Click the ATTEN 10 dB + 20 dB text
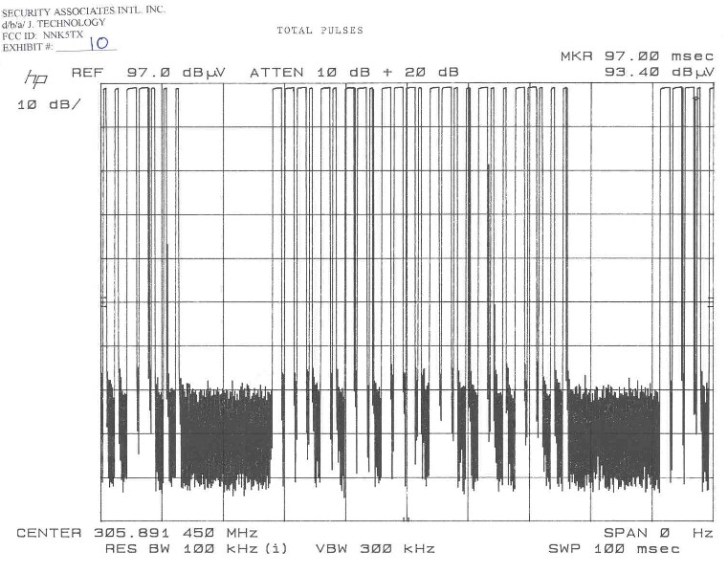This screenshot has height=574, width=728. pos(354,73)
